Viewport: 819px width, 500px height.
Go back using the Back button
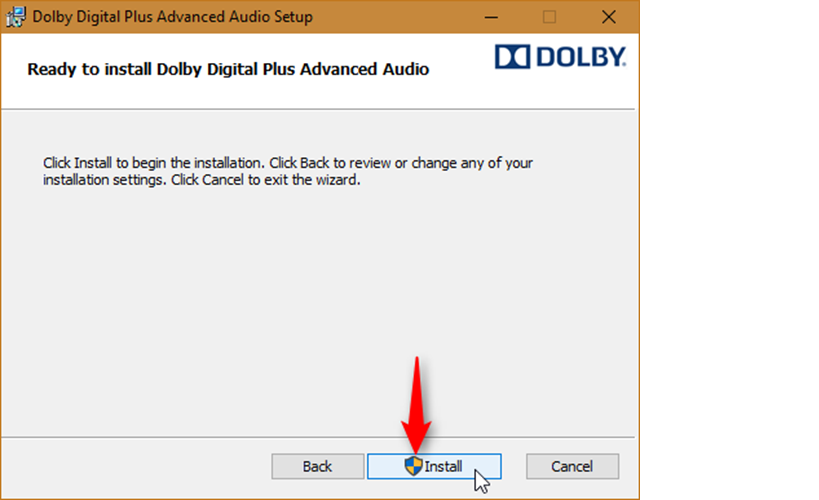[318, 466]
